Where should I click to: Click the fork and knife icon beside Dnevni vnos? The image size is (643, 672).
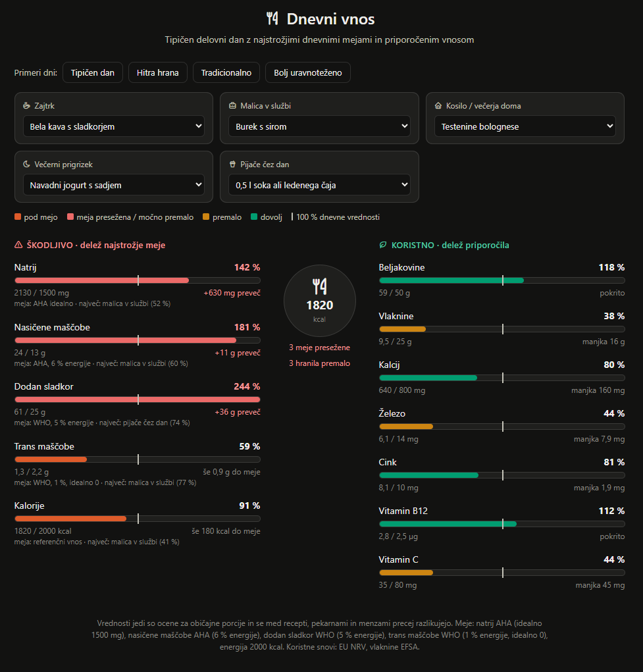point(272,19)
